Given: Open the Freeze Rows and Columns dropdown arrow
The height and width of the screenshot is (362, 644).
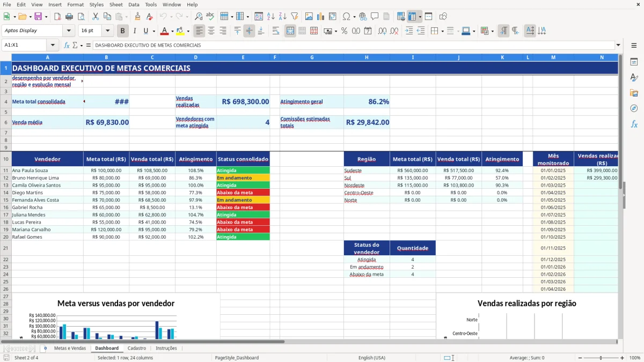Looking at the screenshot, I should click(420, 17).
